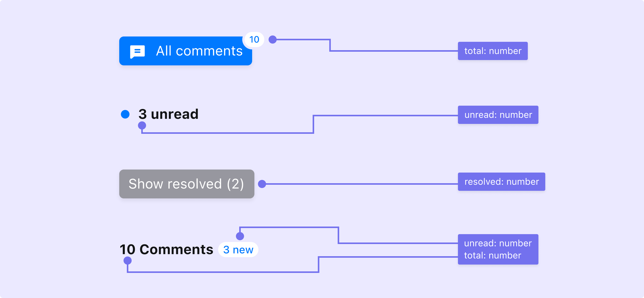Select the top 'total: number' annotation label
The height and width of the screenshot is (298, 644).
pyautogui.click(x=493, y=51)
